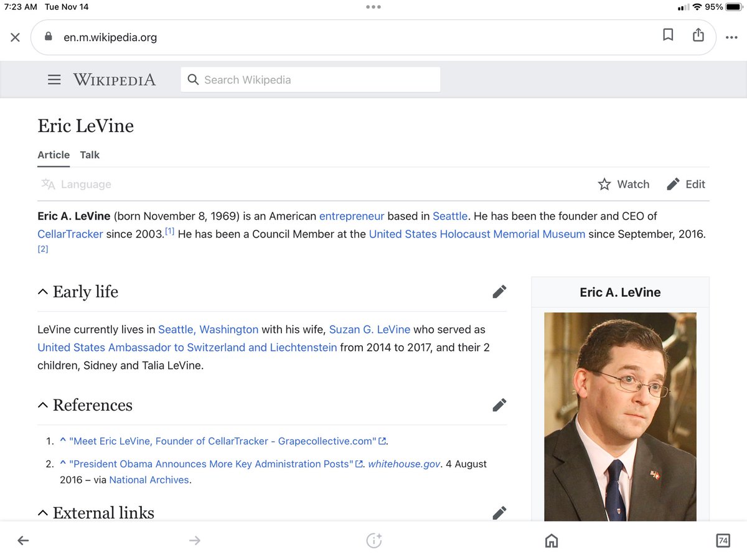Viewport: 747px width, 560px height.
Task: Select the page title Eric LeVine
Action: (85, 126)
